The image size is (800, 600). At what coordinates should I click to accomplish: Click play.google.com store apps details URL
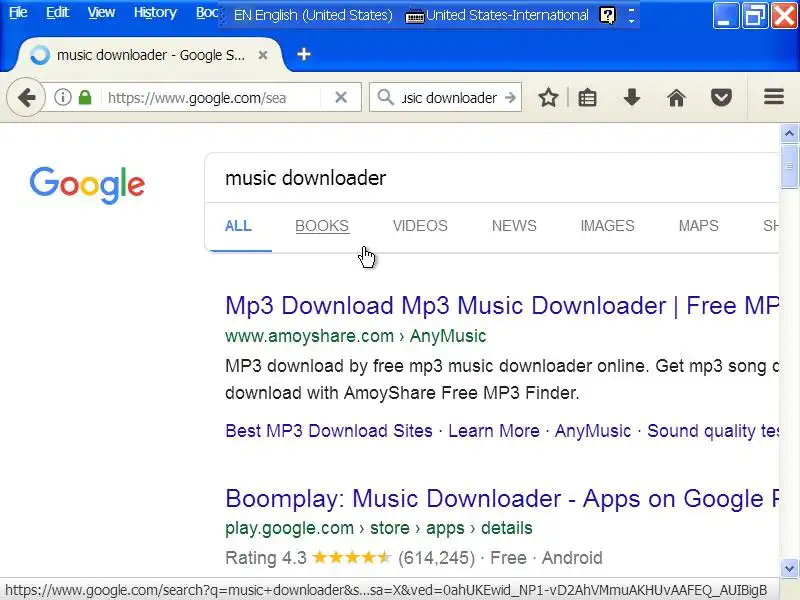[x=379, y=528]
